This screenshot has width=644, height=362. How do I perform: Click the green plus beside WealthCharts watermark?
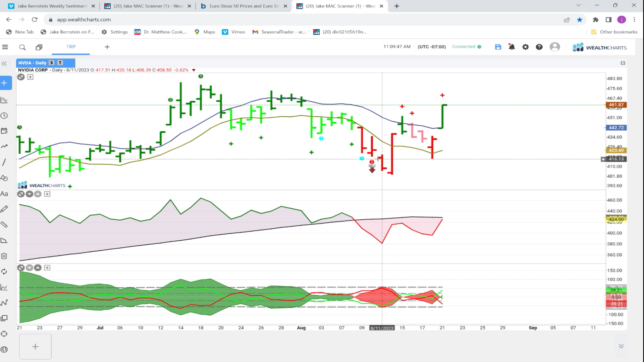[x=70, y=186]
